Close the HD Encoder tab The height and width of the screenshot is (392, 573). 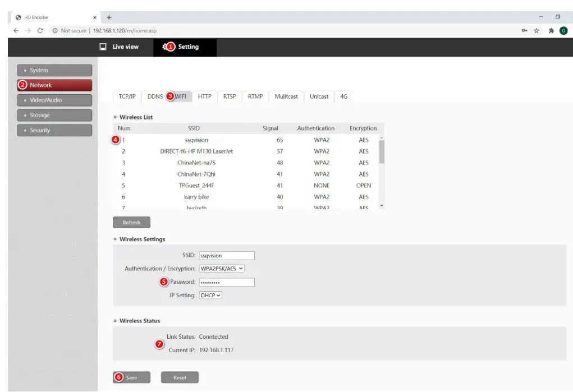click(x=95, y=17)
